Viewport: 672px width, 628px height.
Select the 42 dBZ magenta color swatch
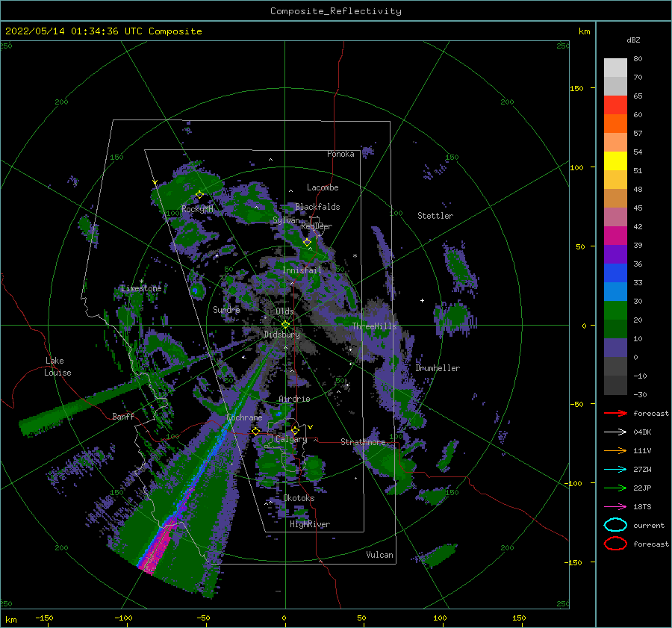coord(615,235)
